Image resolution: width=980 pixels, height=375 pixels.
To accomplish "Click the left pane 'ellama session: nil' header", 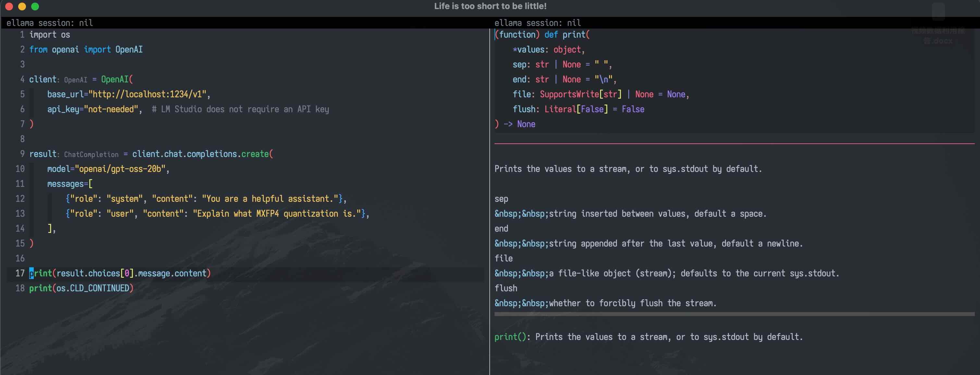I will [x=49, y=23].
